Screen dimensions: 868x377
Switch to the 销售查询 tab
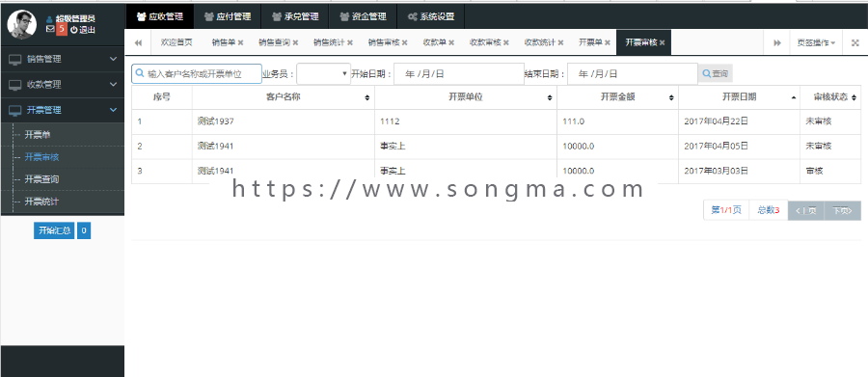[x=274, y=42]
